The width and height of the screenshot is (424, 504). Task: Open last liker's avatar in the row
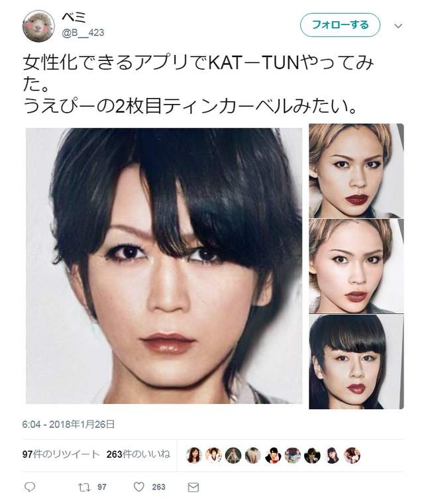coord(352,455)
